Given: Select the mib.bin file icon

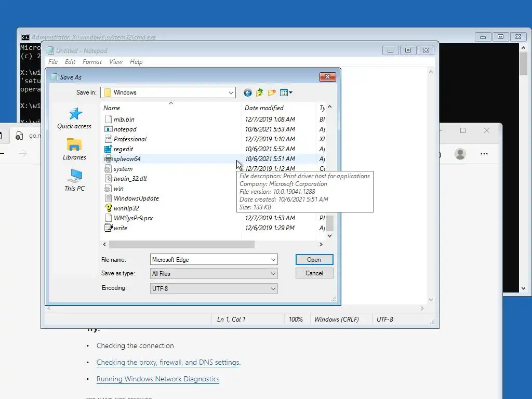Looking at the screenshot, I should coord(108,119).
